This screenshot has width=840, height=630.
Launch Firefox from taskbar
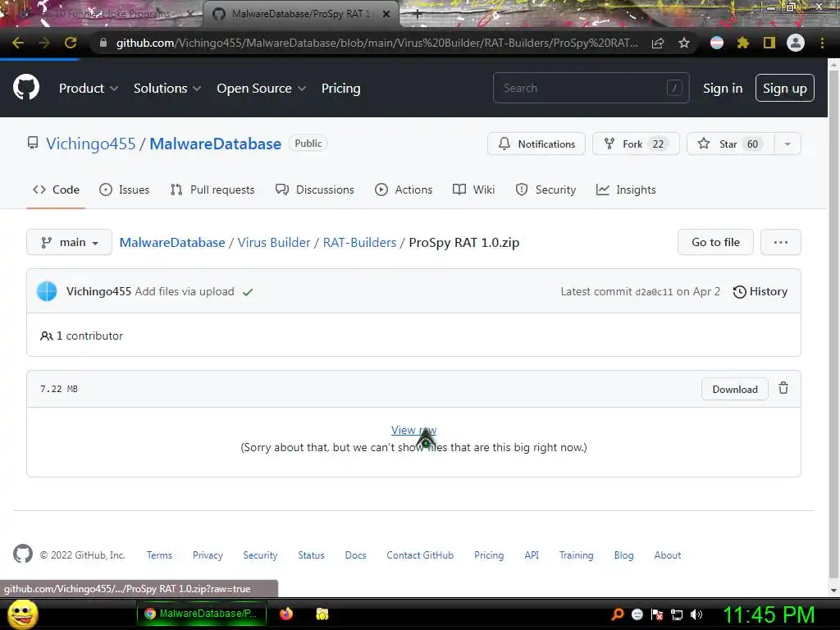coord(286,614)
